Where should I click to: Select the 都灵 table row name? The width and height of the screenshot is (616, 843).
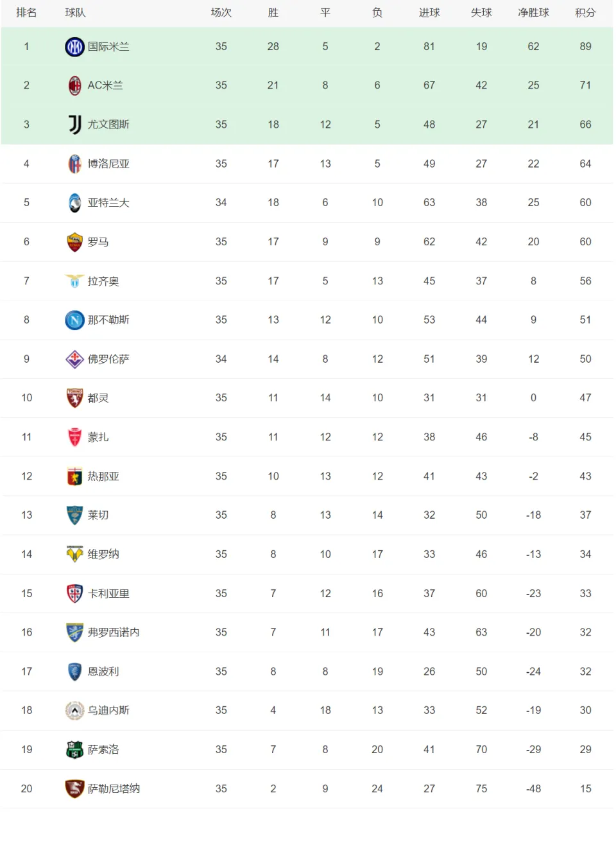(98, 398)
